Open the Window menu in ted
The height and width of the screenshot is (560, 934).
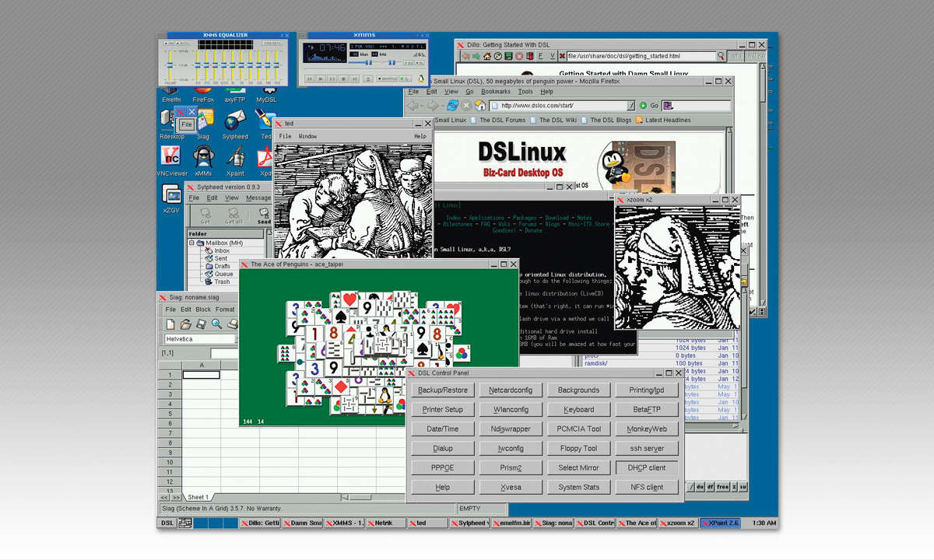[x=308, y=136]
